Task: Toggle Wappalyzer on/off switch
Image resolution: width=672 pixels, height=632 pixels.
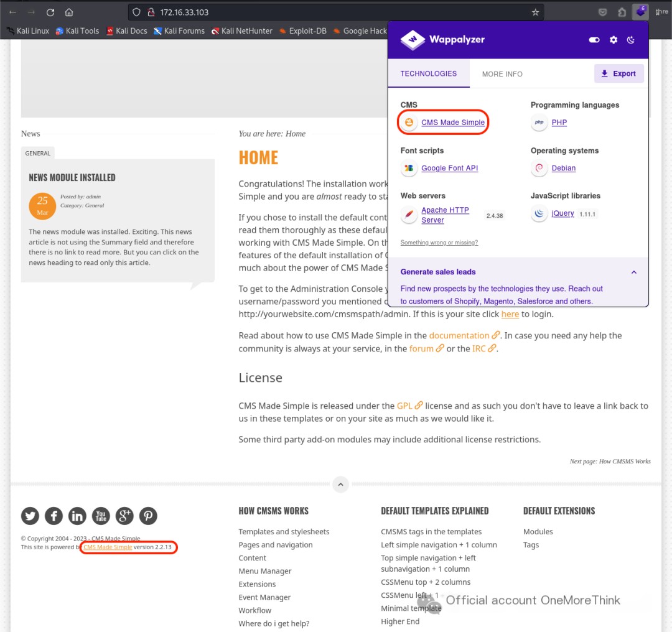Action: click(594, 40)
